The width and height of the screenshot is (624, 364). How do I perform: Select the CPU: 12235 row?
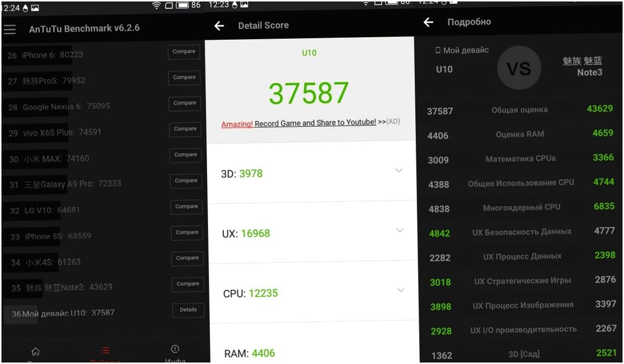click(314, 292)
